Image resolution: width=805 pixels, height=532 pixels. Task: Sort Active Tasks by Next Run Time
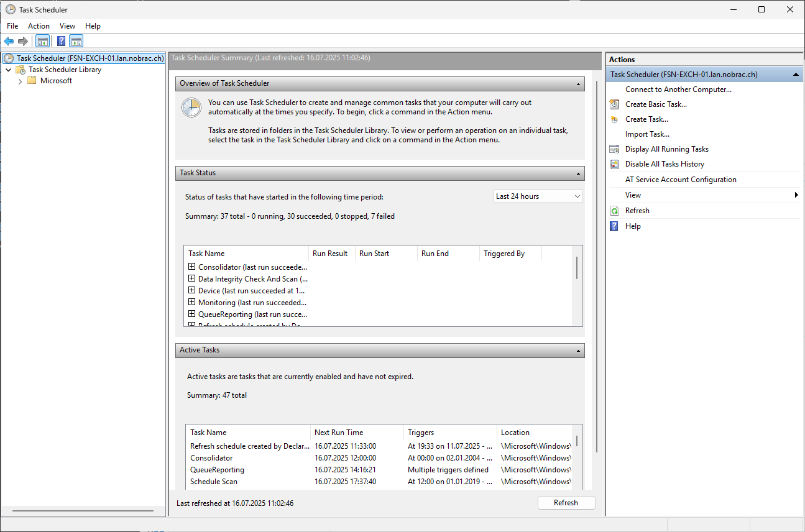tap(357, 433)
